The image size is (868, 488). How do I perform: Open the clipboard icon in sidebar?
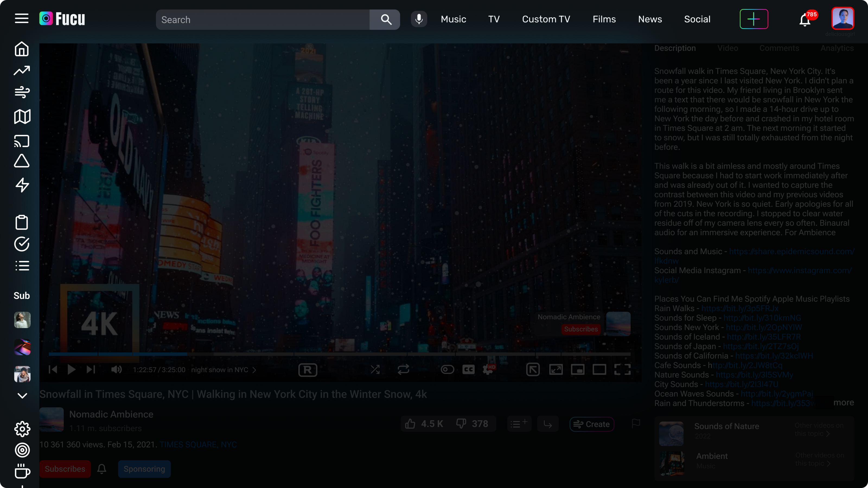pos(22,223)
